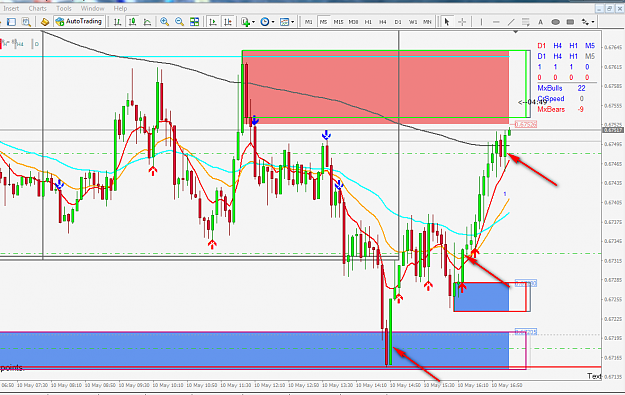Select the M15 timeframe
Image resolution: width=625 pixels, height=395 pixels.
point(338,22)
